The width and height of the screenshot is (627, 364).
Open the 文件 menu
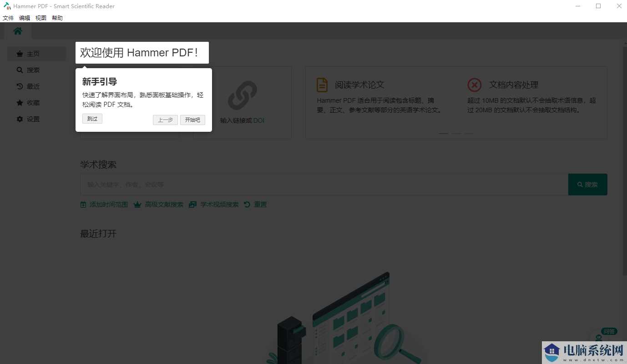click(8, 18)
